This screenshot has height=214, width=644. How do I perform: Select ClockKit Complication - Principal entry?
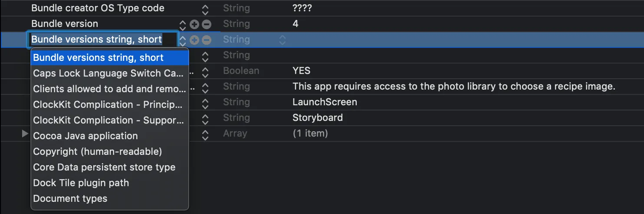click(108, 105)
